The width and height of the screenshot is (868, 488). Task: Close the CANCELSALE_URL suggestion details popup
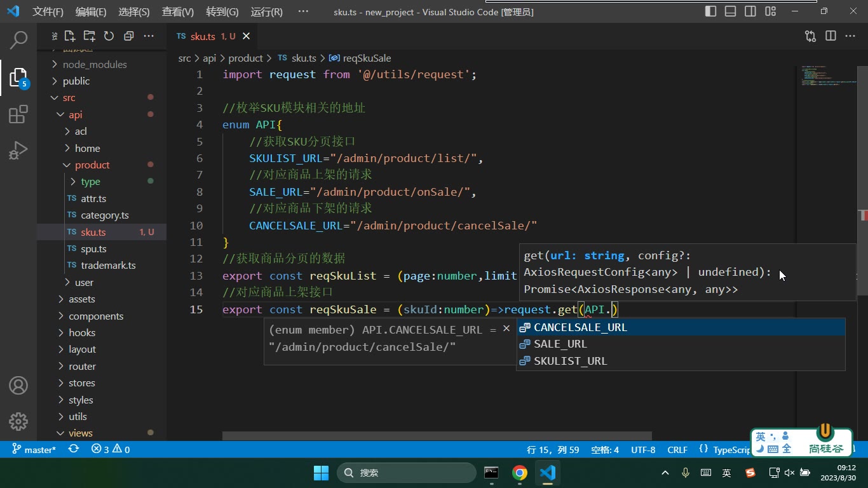(x=506, y=329)
